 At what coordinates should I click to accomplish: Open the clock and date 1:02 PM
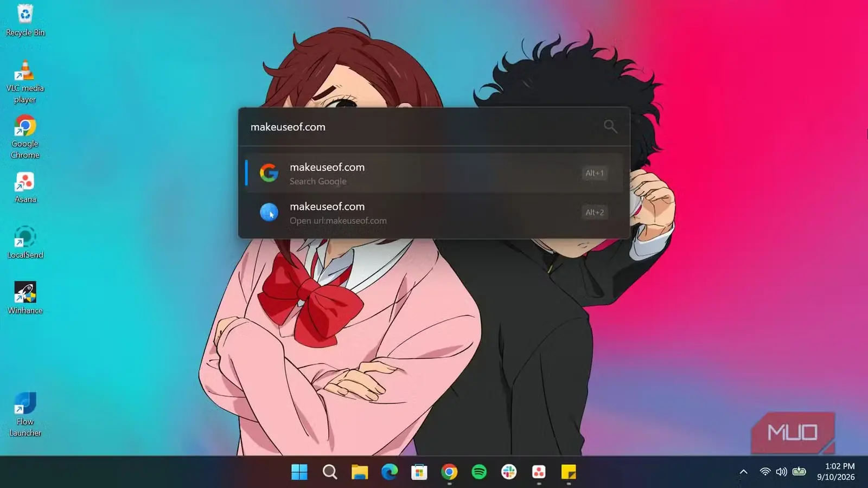click(x=836, y=472)
